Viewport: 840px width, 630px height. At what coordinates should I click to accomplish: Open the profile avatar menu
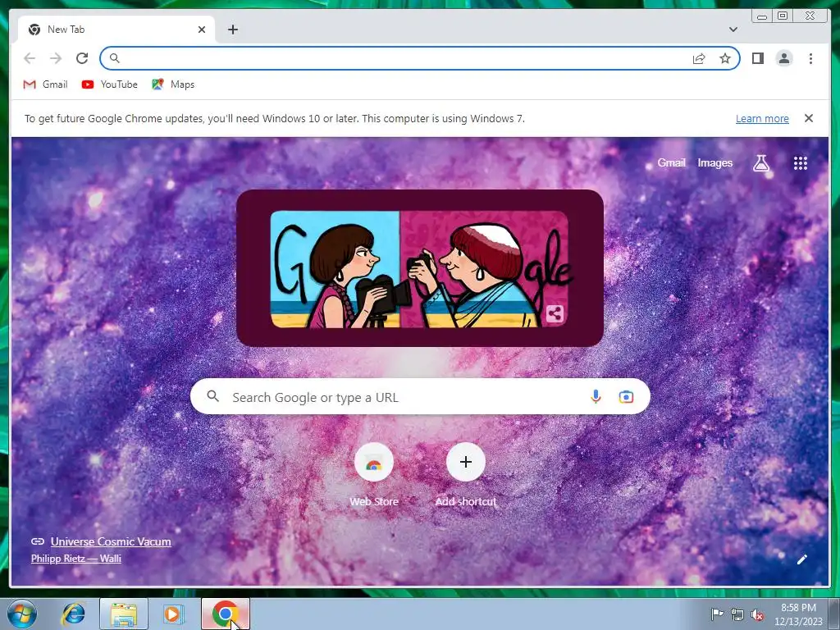[x=783, y=58]
